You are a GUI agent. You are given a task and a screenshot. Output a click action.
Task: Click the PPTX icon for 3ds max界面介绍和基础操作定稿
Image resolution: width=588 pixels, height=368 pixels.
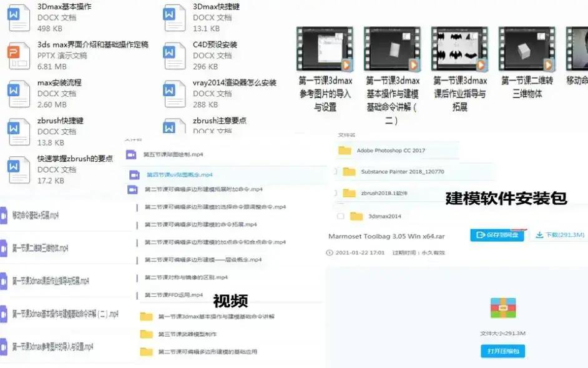coord(19,56)
